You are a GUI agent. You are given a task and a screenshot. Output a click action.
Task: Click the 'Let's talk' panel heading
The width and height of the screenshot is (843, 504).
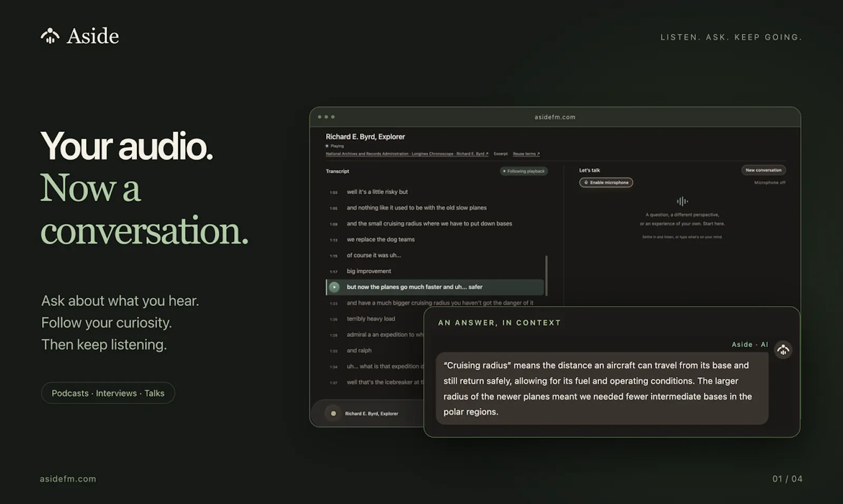[x=590, y=170]
